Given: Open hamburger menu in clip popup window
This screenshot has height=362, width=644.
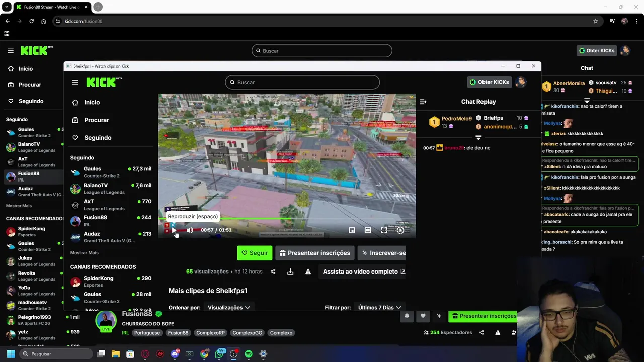Looking at the screenshot, I should point(75,82).
